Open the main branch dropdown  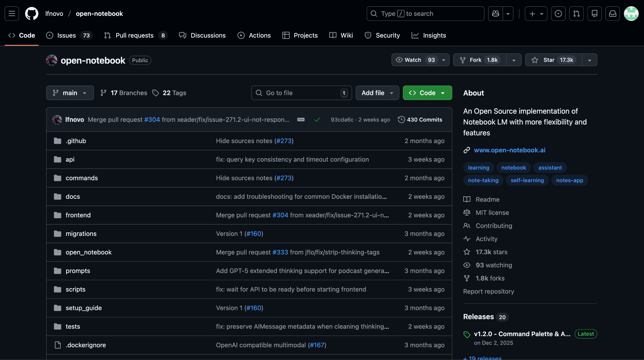click(70, 93)
